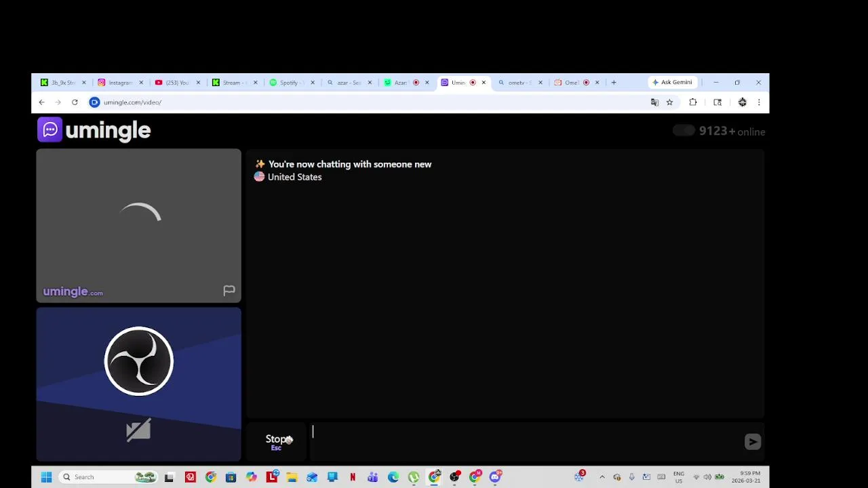
Task: Open uTorrent from the taskbar
Action: (x=414, y=477)
